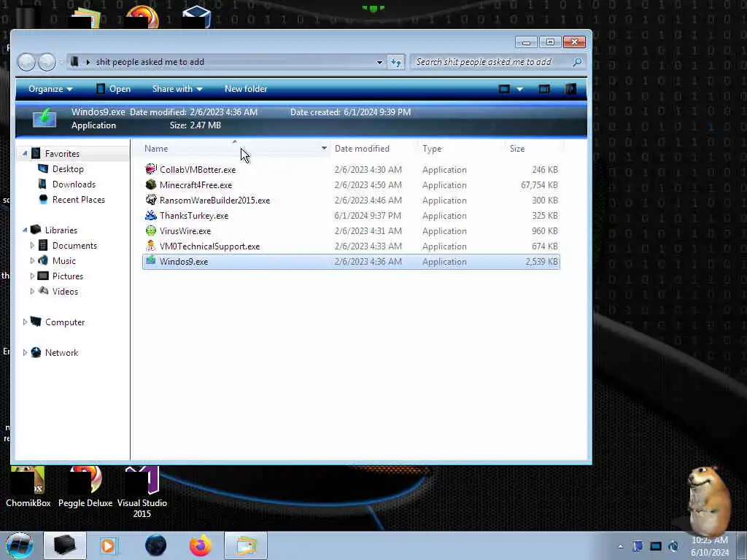Click the Pictures library icon

click(x=43, y=276)
